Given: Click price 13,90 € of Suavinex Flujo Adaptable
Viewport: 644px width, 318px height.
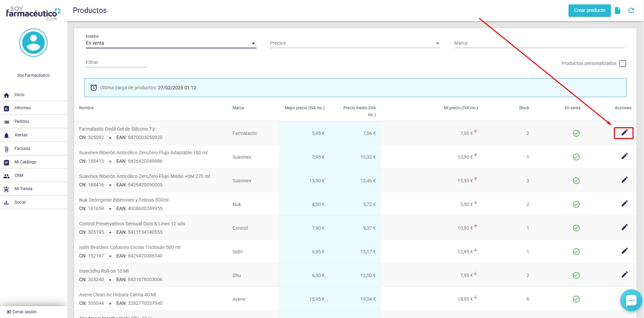Looking at the screenshot, I should click(465, 157).
